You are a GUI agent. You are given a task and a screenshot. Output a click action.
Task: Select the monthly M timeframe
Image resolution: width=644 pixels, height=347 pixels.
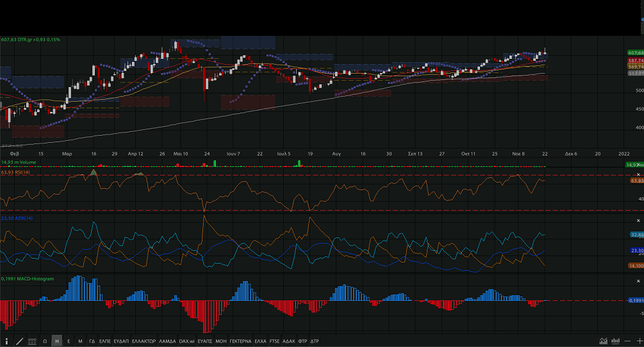[80, 341]
